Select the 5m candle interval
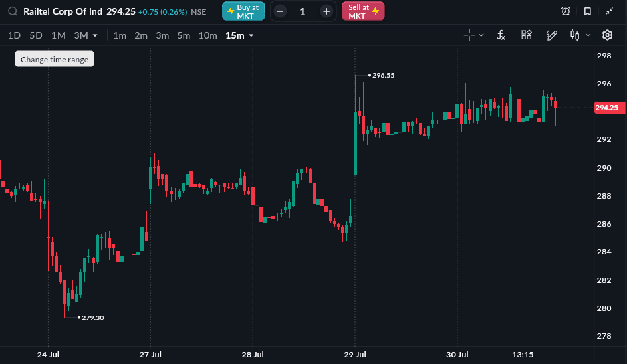Screen dimensions: 627x364 [x=184, y=35]
